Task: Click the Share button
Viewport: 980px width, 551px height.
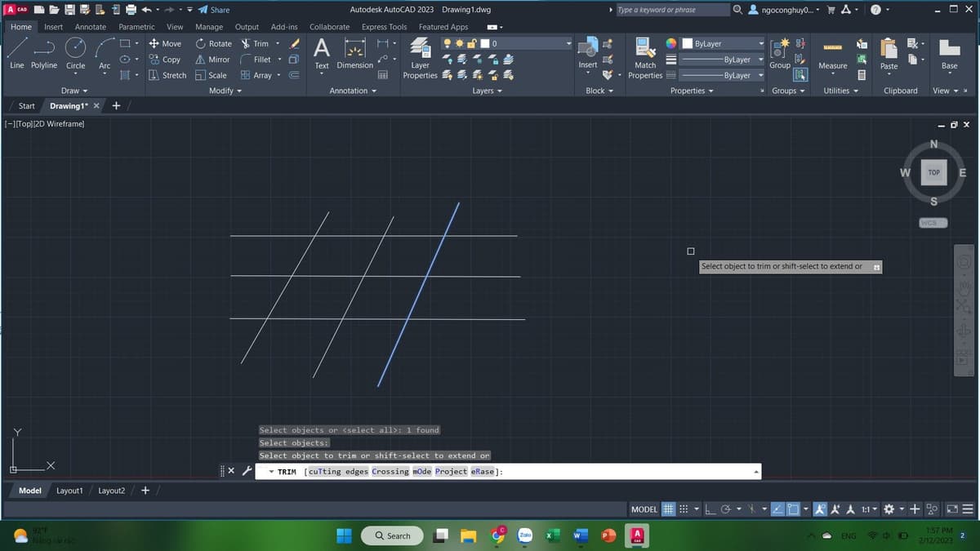Action: 214,10
